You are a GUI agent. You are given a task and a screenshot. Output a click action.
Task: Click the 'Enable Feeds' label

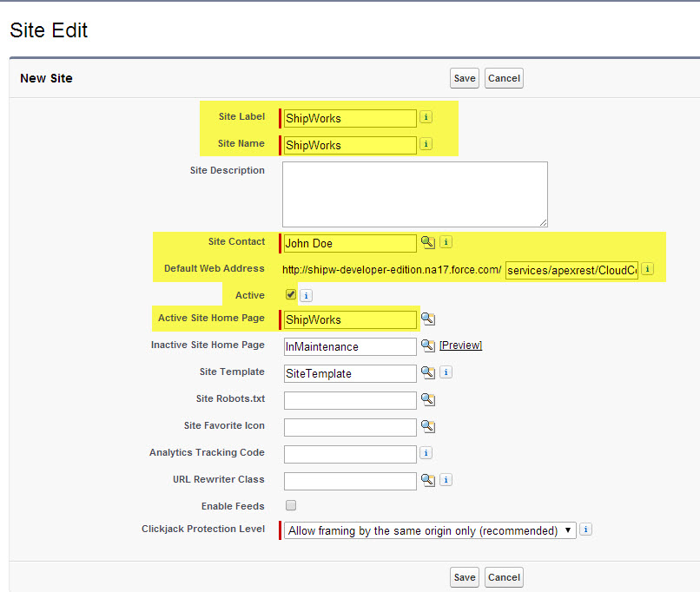tap(233, 506)
